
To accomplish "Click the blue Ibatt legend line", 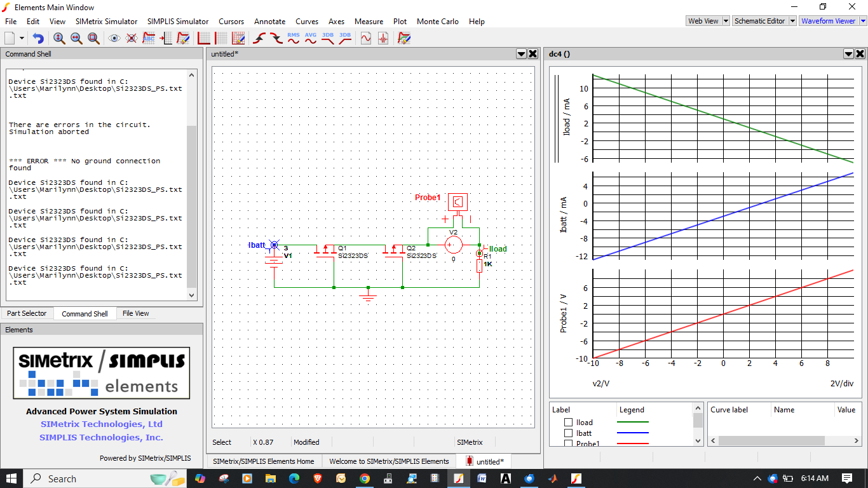I will (633, 433).
